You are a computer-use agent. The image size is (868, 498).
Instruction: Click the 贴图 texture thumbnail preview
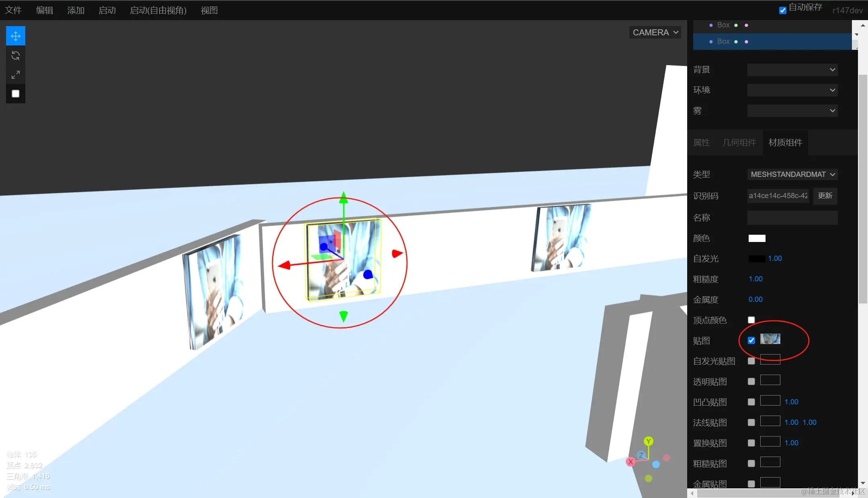[770, 339]
